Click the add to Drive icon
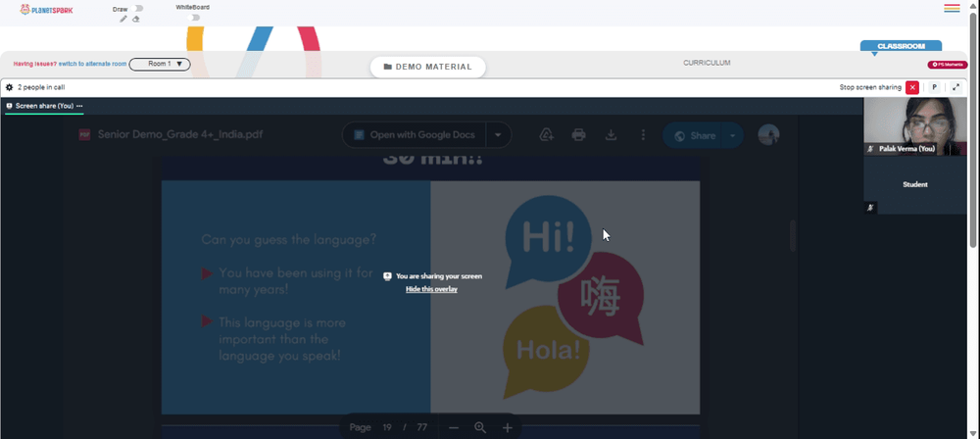This screenshot has height=439, width=980. click(x=547, y=135)
